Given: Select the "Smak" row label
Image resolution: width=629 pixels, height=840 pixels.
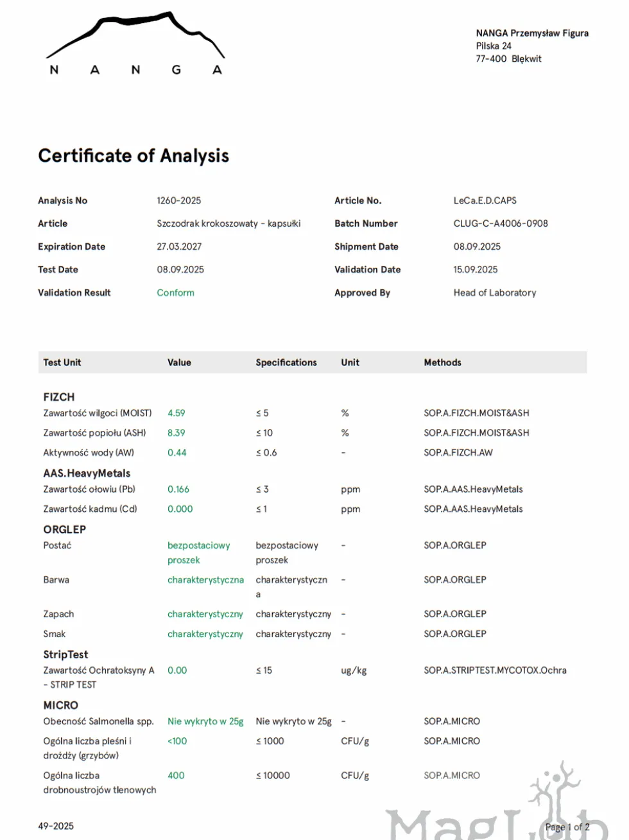Looking at the screenshot, I should [x=54, y=634].
